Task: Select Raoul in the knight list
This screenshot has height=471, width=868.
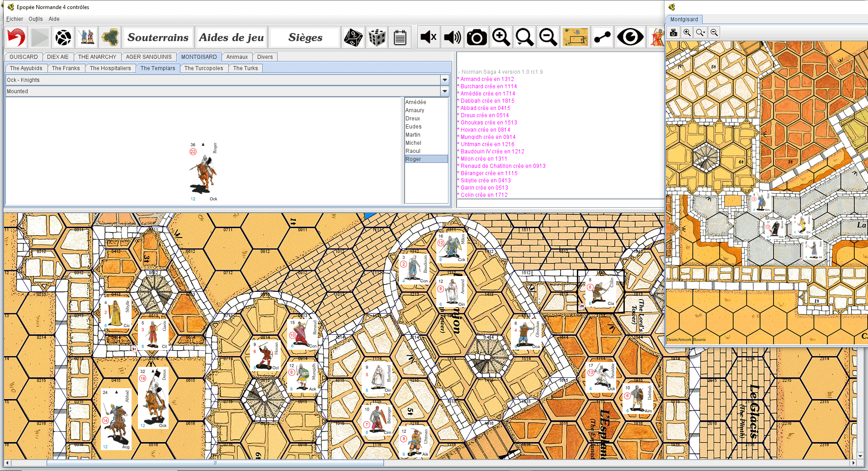Action: [x=426, y=151]
